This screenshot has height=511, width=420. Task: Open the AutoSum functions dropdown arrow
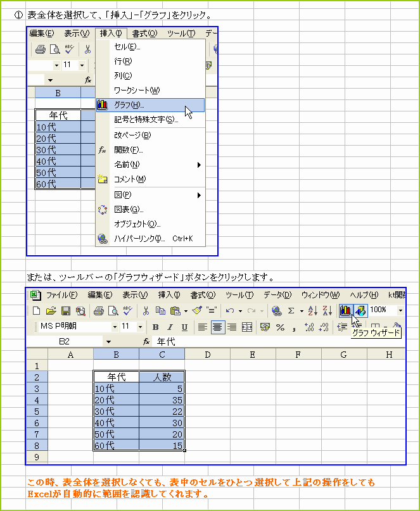[x=302, y=311]
